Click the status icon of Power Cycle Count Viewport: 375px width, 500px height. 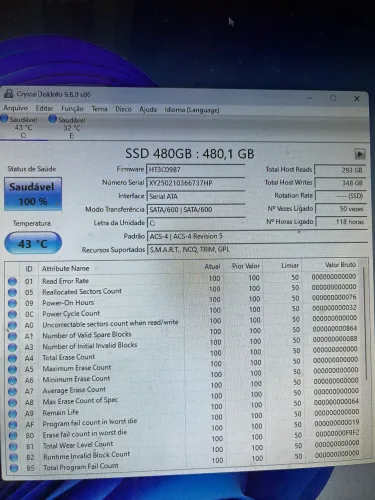coord(12,314)
